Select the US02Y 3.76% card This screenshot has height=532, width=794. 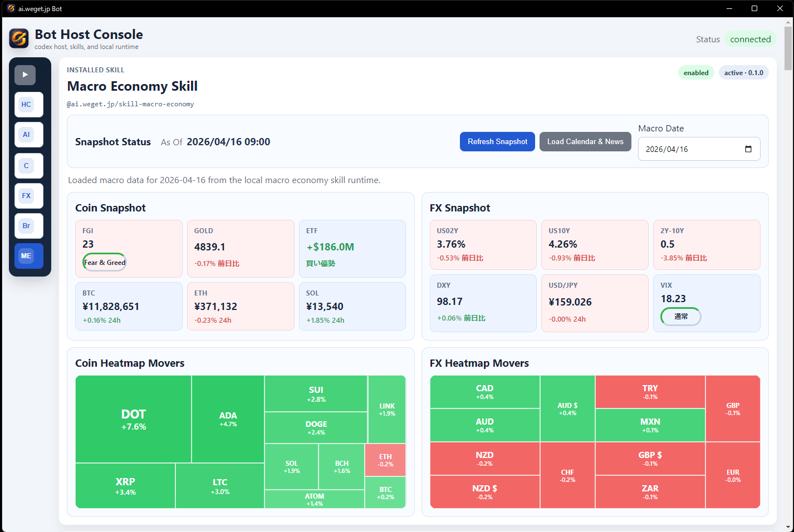point(483,245)
